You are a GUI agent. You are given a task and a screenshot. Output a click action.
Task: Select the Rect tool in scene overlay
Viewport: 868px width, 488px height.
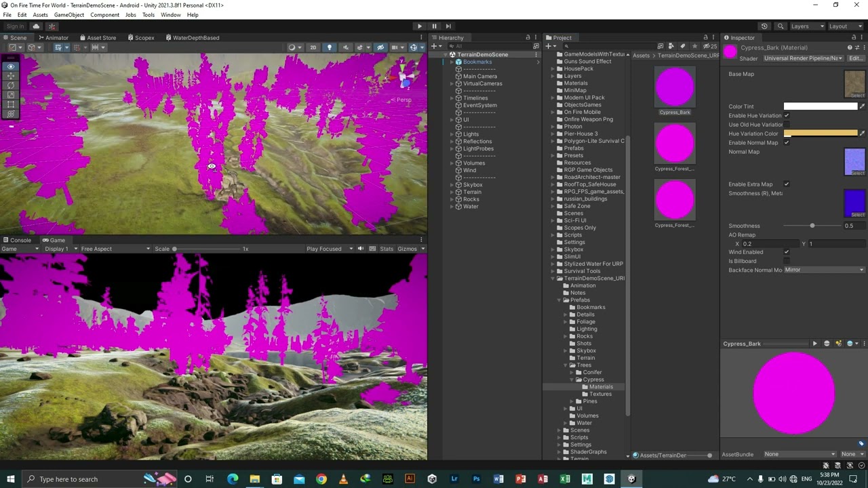pyautogui.click(x=10, y=104)
